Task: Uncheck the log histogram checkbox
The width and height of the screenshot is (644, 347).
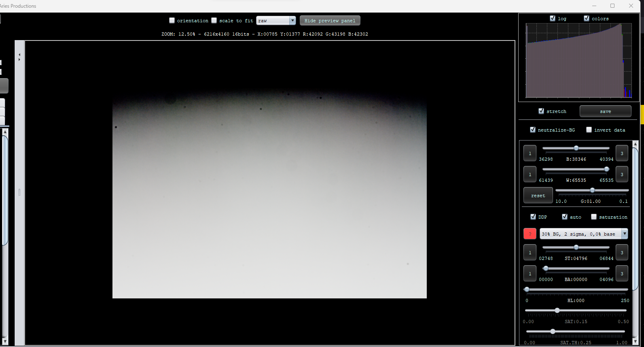Action: tap(553, 18)
